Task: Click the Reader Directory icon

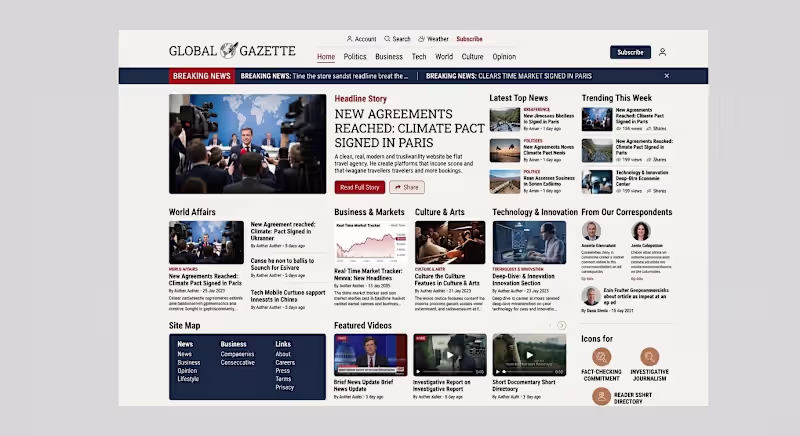Action: pos(602,396)
